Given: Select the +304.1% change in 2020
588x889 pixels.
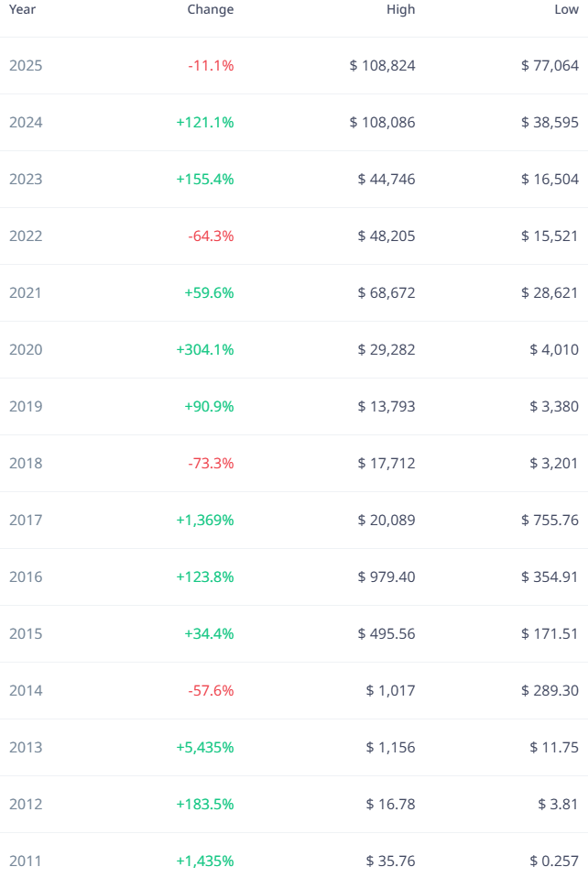Looking at the screenshot, I should pyautogui.click(x=205, y=349).
